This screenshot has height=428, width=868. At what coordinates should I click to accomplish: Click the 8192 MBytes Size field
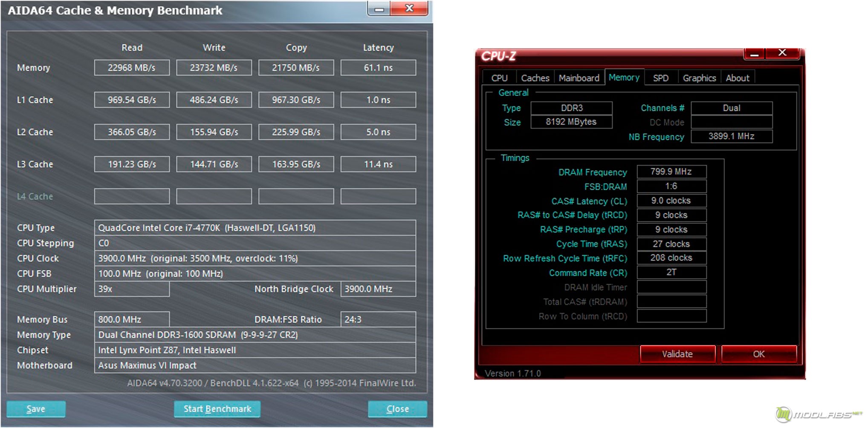point(572,122)
